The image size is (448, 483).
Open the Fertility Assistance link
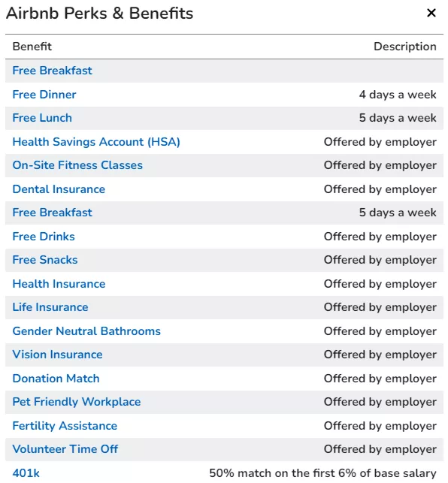click(65, 426)
